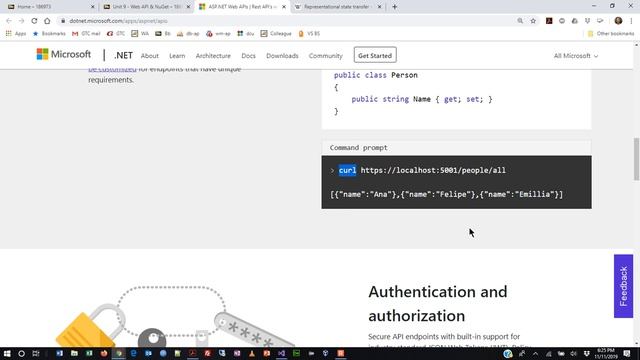The image size is (640, 360).
Task: Go back using the browser back arrow
Action: tap(9, 21)
